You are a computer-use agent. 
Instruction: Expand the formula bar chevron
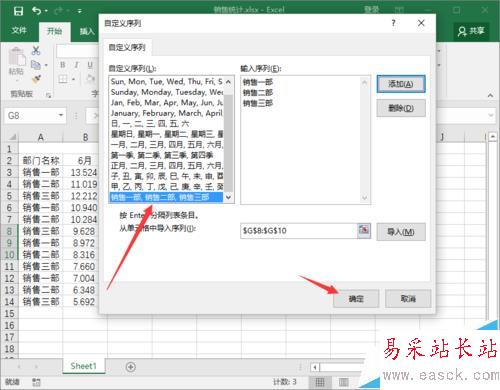(490, 115)
